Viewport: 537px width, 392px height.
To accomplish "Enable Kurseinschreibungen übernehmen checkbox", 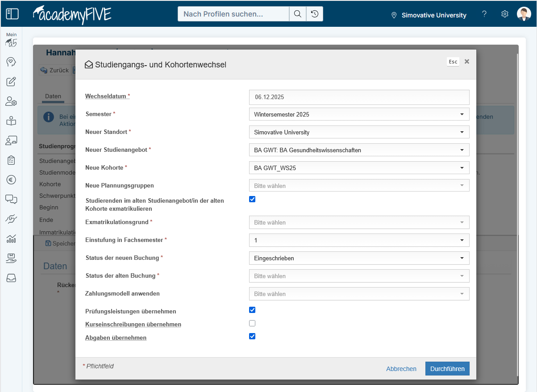I will (252, 323).
